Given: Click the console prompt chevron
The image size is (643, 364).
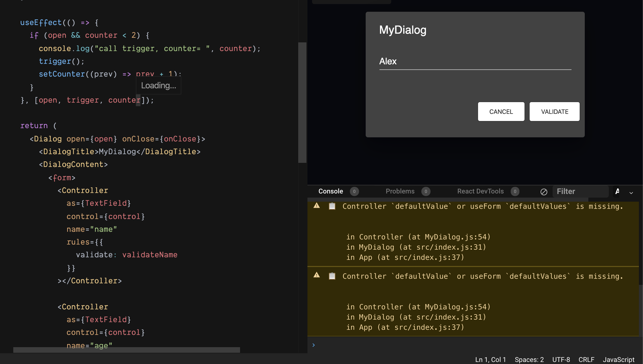Looking at the screenshot, I should (x=314, y=345).
